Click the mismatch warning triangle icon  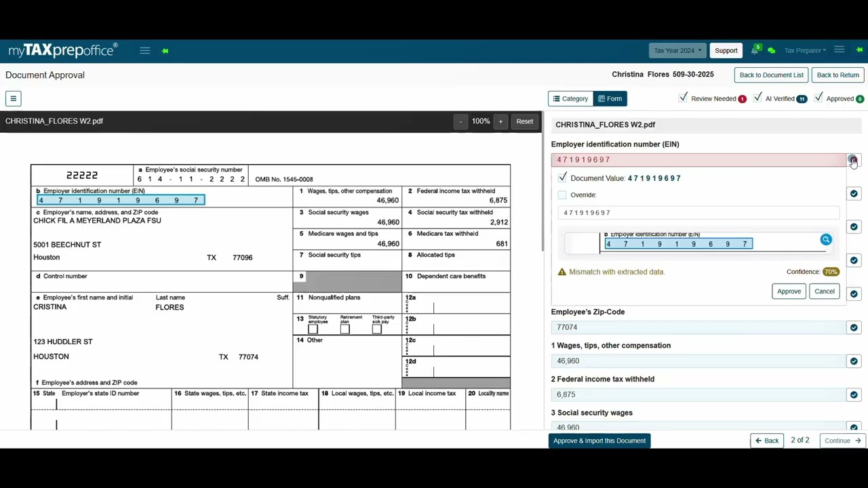coord(561,272)
